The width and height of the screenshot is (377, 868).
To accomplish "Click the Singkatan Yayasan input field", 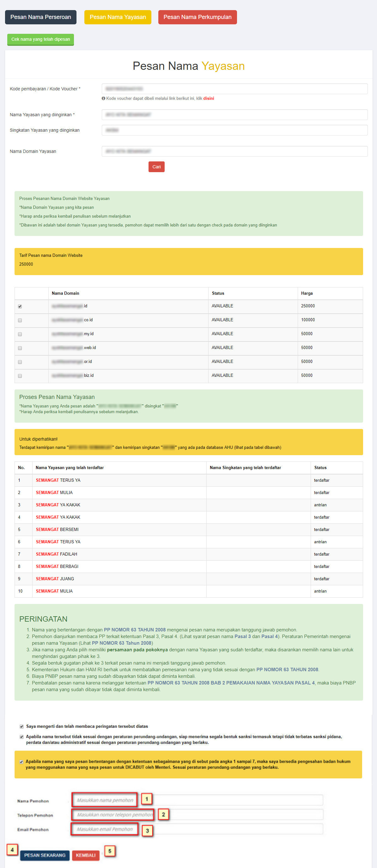I will coord(234,130).
